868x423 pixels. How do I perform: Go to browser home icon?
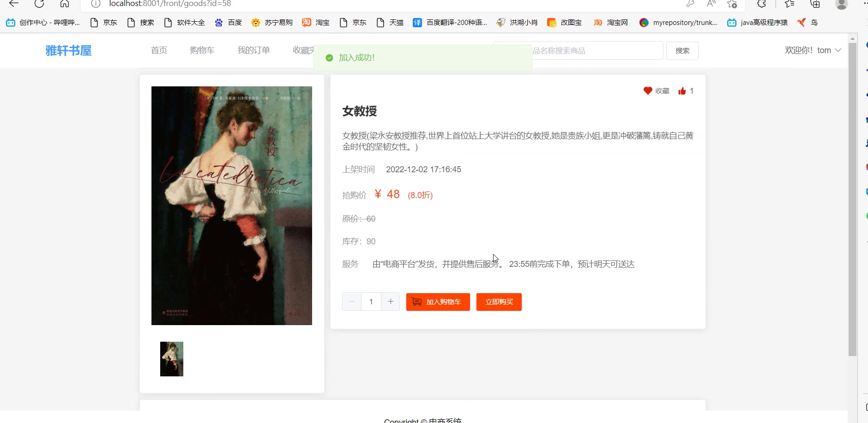click(65, 4)
